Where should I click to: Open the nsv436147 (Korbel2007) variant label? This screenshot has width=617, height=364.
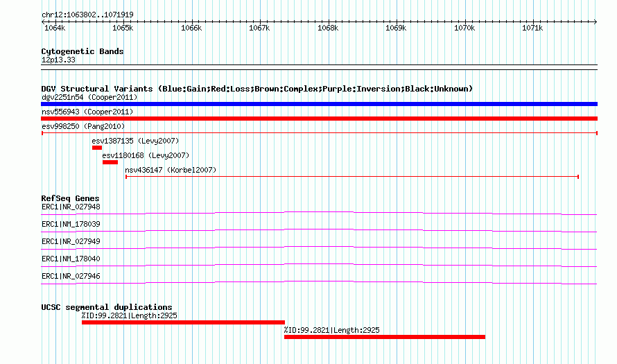click(x=171, y=170)
